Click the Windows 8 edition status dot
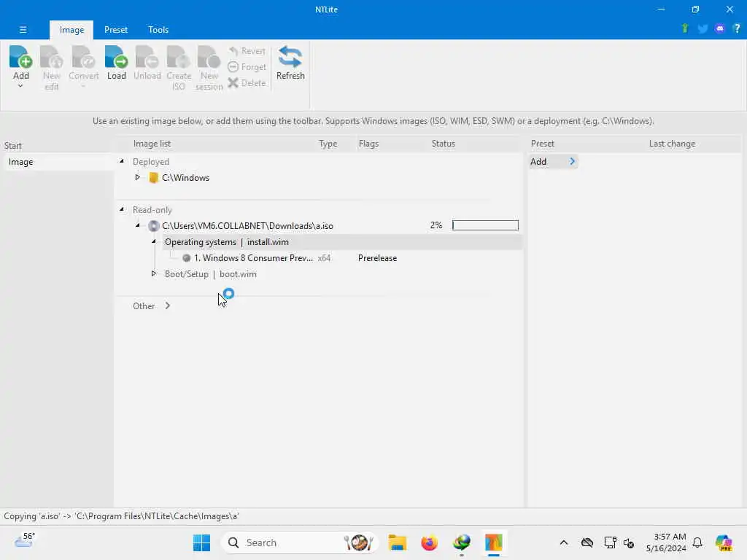The width and height of the screenshot is (747, 560). pyautogui.click(x=186, y=258)
